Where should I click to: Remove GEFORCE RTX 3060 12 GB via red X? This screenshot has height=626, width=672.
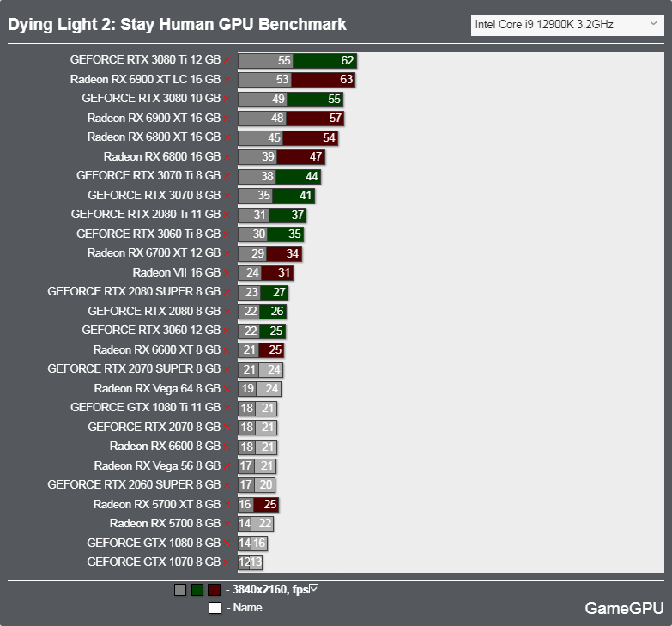click(227, 331)
